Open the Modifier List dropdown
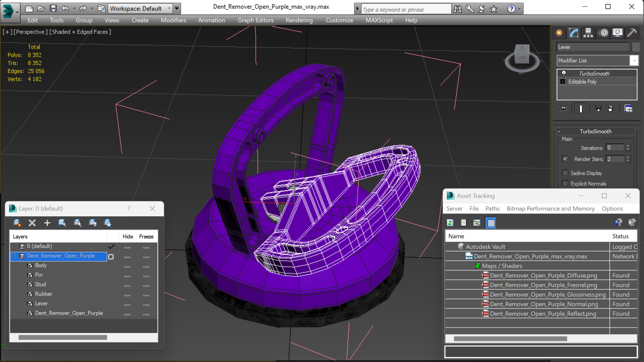Image resolution: width=644 pixels, height=362 pixels. (x=634, y=61)
